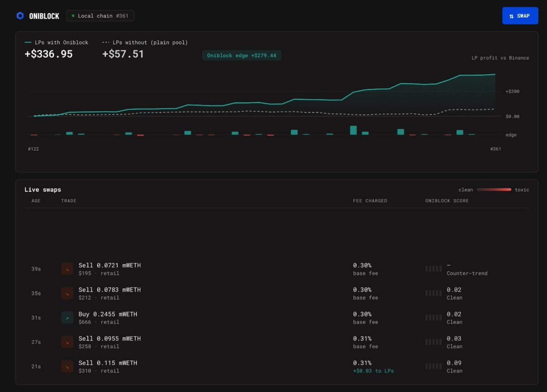Click the clean-to-toxic gradient bar
547x392 pixels.
[x=494, y=190]
